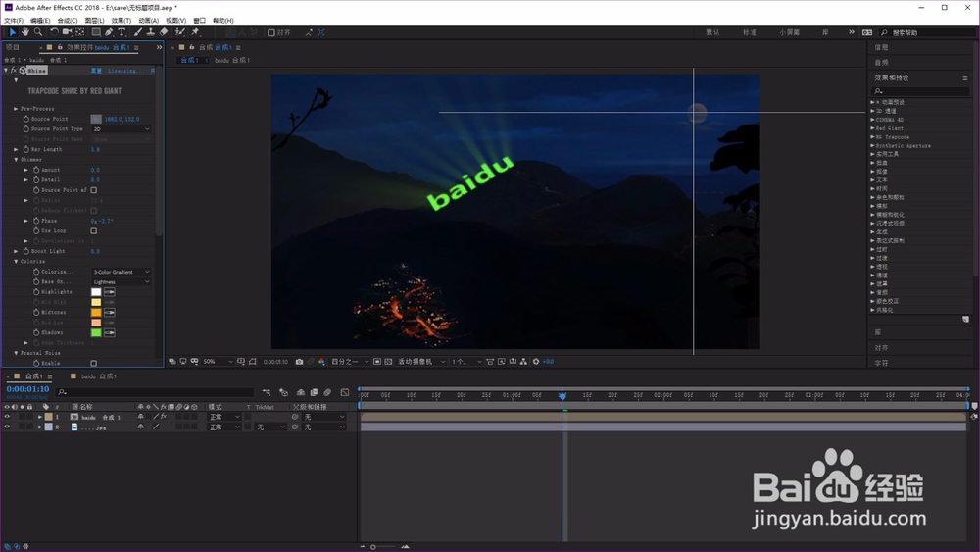Take a snapshot with the camera icon
The image size is (980, 552).
tap(299, 362)
